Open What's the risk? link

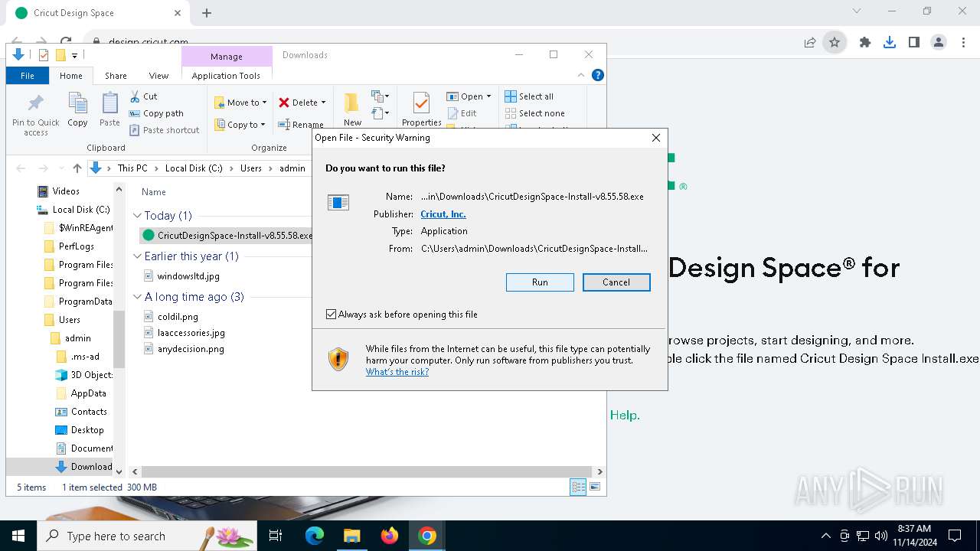(397, 372)
